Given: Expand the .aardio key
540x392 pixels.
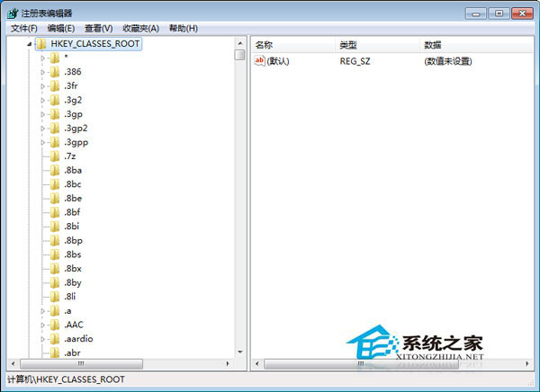Looking at the screenshot, I should 42,339.
